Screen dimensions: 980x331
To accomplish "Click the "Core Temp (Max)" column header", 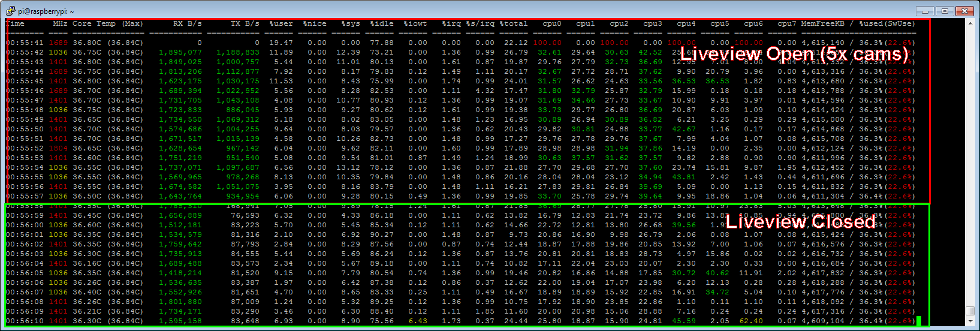I will coord(108,24).
